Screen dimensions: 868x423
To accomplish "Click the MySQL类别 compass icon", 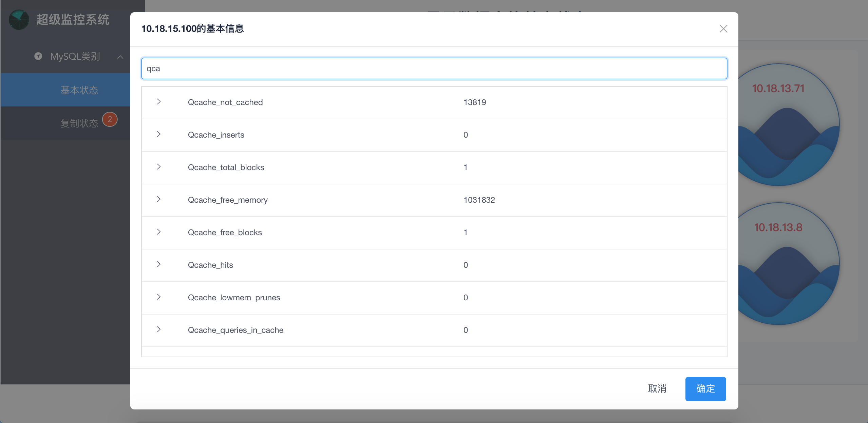I will coord(38,56).
